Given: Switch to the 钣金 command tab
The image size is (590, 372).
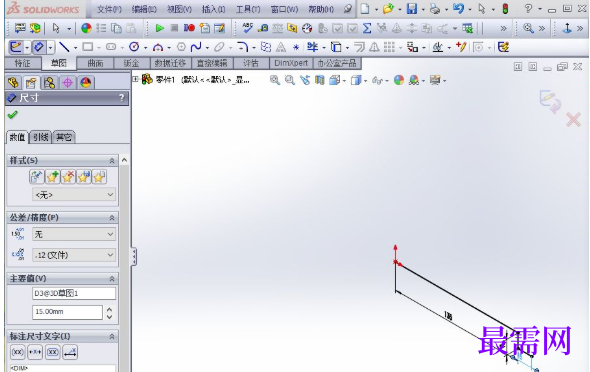Looking at the screenshot, I should (x=131, y=63).
